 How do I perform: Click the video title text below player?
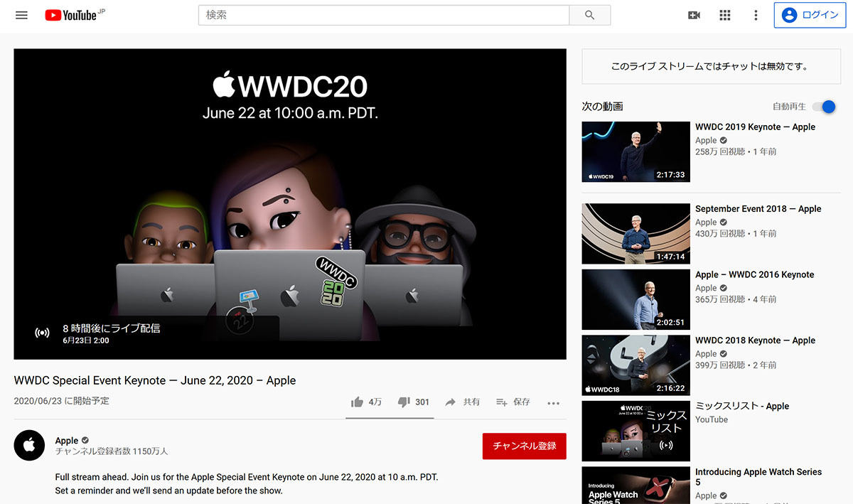[155, 380]
